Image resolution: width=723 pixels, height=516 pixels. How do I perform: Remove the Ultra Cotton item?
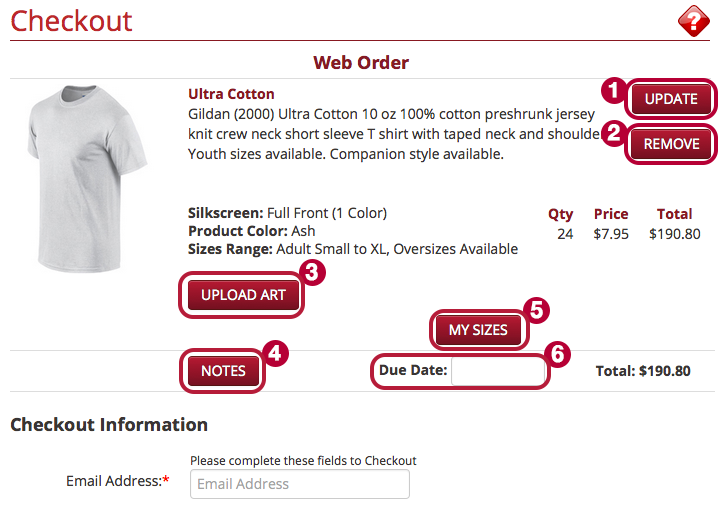click(x=671, y=144)
